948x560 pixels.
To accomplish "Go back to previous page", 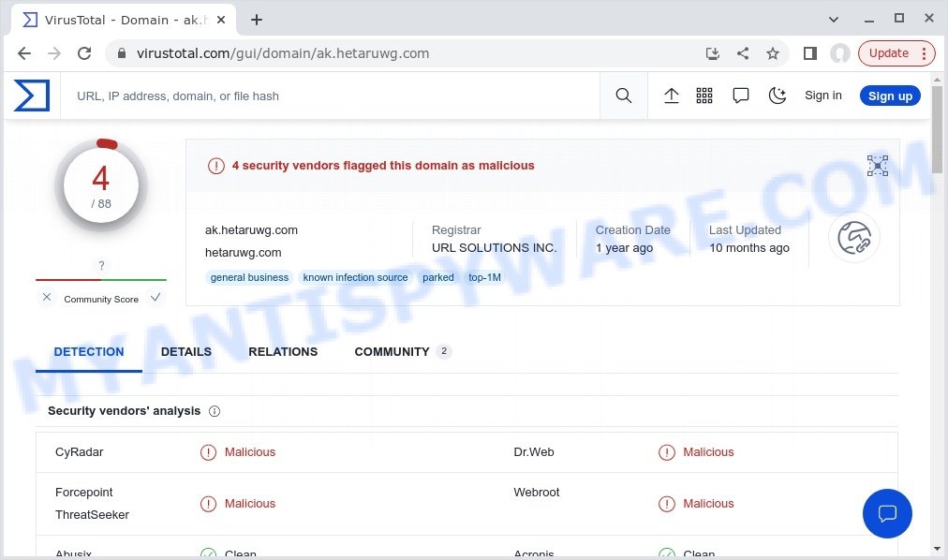I will tap(24, 53).
